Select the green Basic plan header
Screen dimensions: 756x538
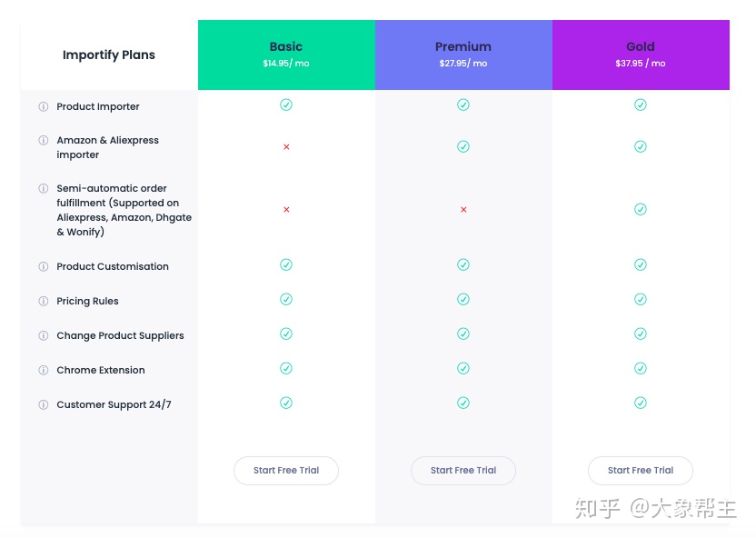pos(286,55)
